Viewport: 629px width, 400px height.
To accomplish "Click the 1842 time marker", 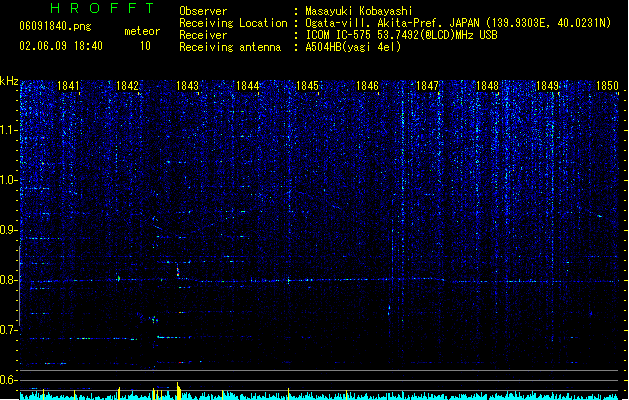I will coord(127,86).
